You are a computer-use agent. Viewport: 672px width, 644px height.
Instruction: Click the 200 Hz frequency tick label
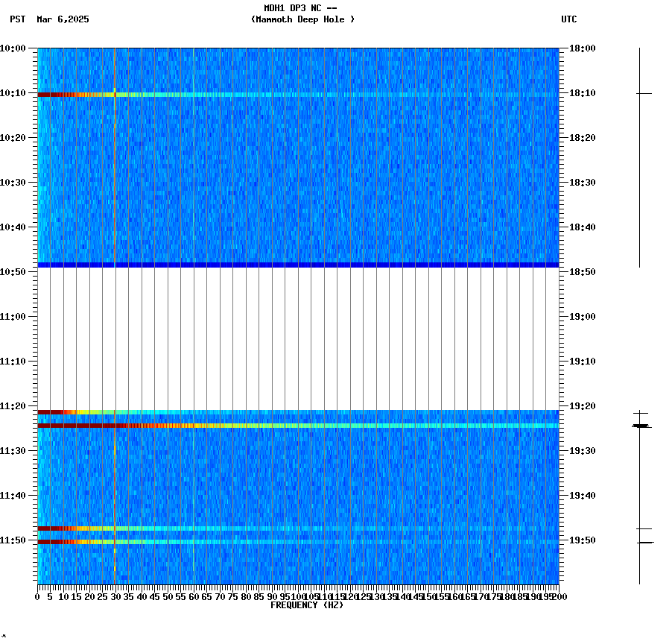(x=557, y=596)
